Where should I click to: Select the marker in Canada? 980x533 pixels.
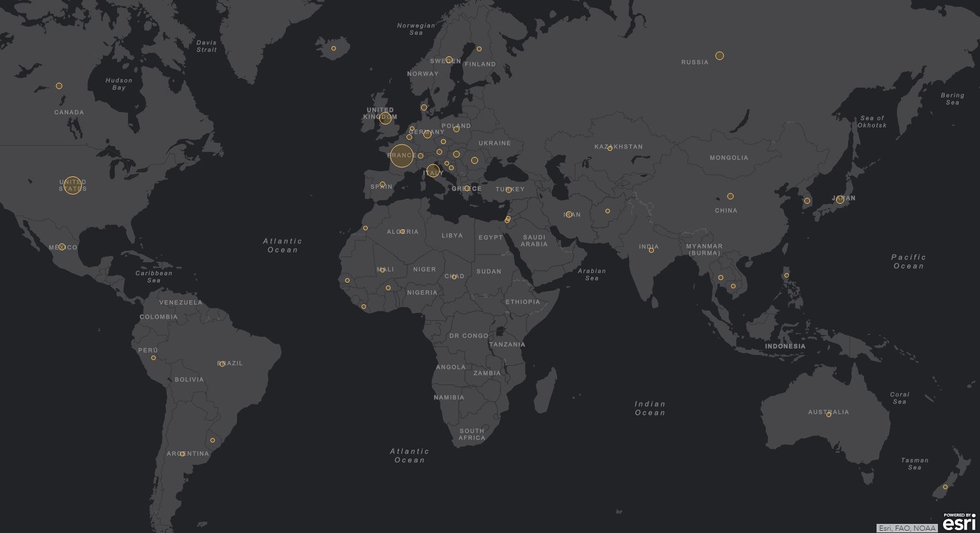(59, 86)
